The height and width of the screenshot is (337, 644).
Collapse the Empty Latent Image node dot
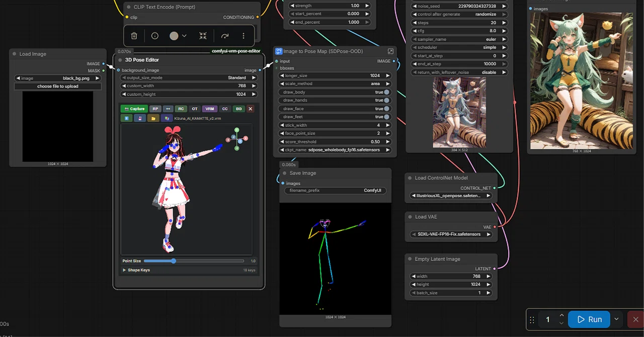click(x=410, y=259)
